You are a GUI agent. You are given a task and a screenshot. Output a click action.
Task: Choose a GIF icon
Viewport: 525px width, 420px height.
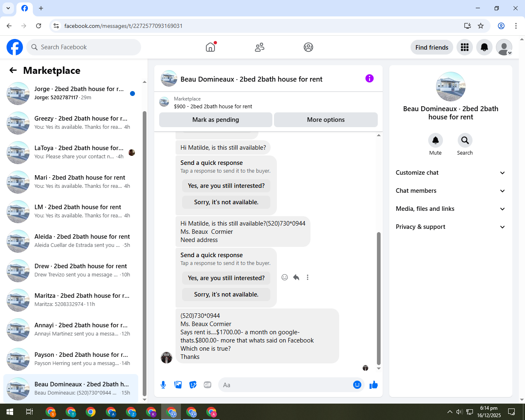point(208,385)
